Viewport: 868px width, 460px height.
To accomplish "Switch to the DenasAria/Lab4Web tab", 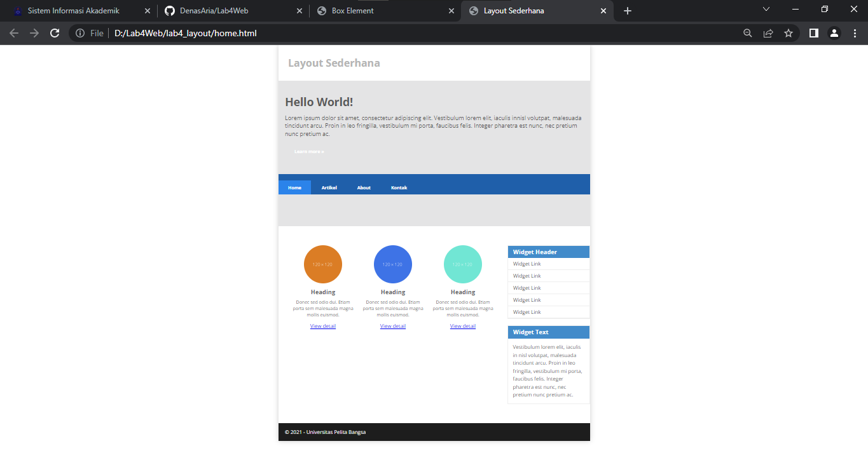I will [232, 11].
